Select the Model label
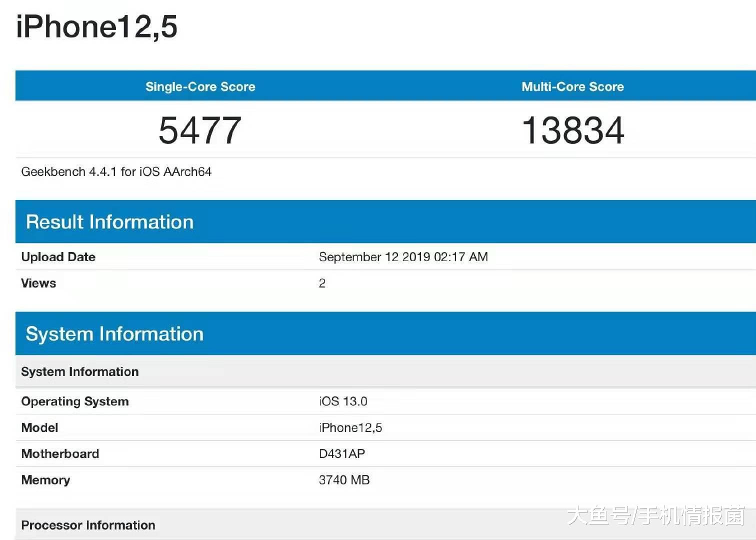 click(x=39, y=427)
